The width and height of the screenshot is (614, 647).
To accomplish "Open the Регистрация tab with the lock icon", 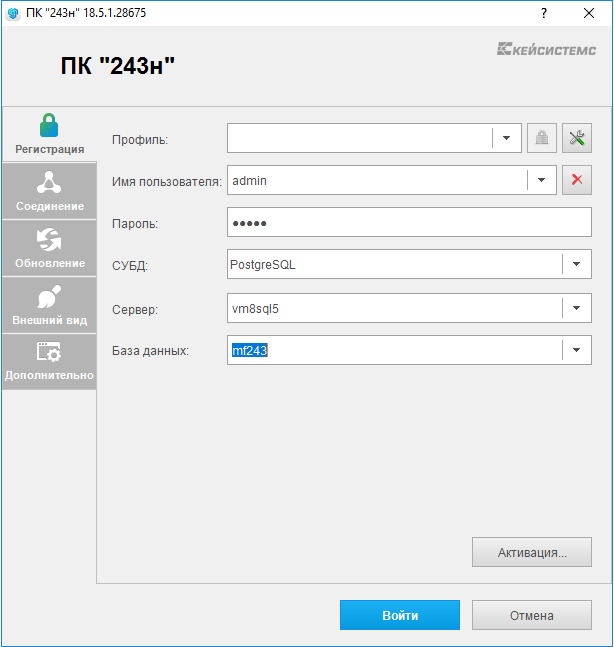I will [x=49, y=134].
